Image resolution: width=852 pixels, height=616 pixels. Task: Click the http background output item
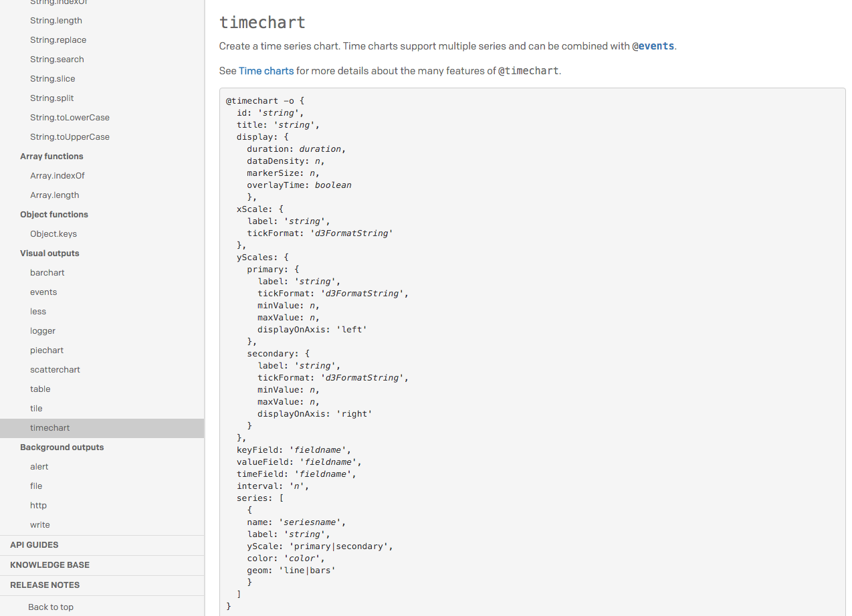pyautogui.click(x=38, y=506)
